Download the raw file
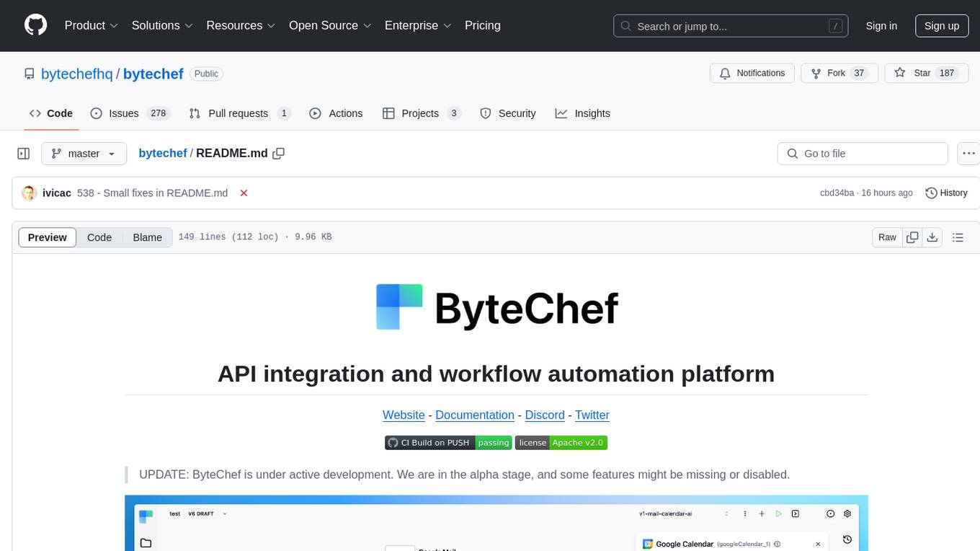This screenshot has width=980, height=551. (932, 237)
